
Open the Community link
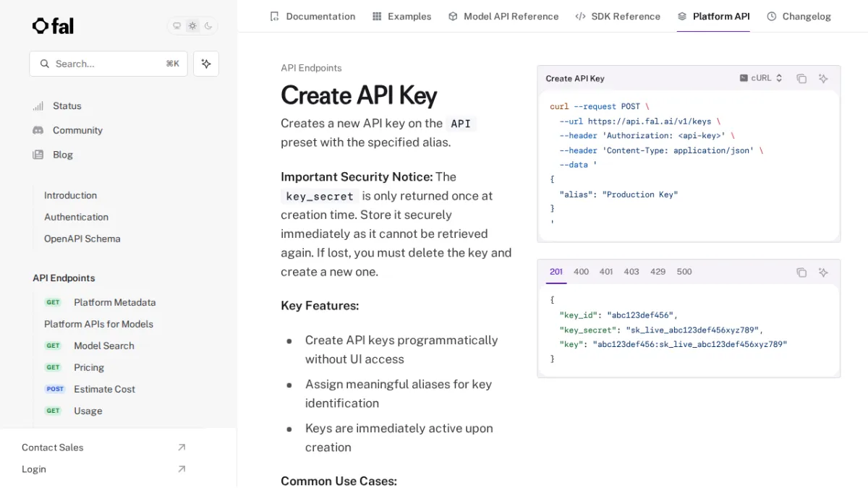[x=77, y=130]
